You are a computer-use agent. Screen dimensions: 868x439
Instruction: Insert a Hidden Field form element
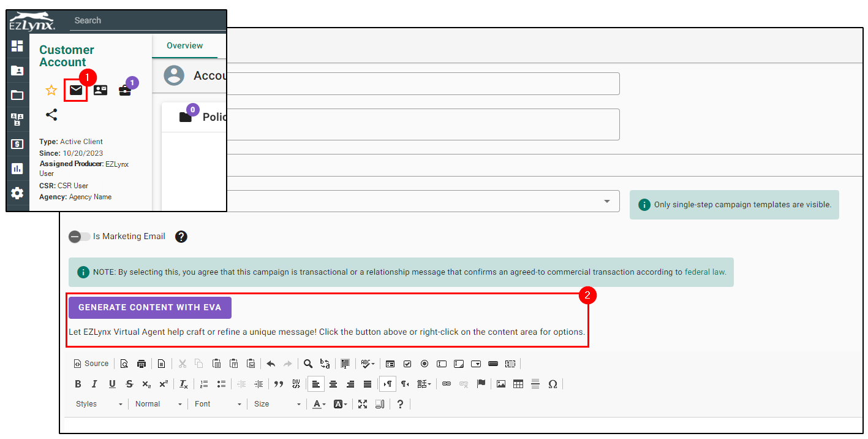pyautogui.click(x=510, y=364)
